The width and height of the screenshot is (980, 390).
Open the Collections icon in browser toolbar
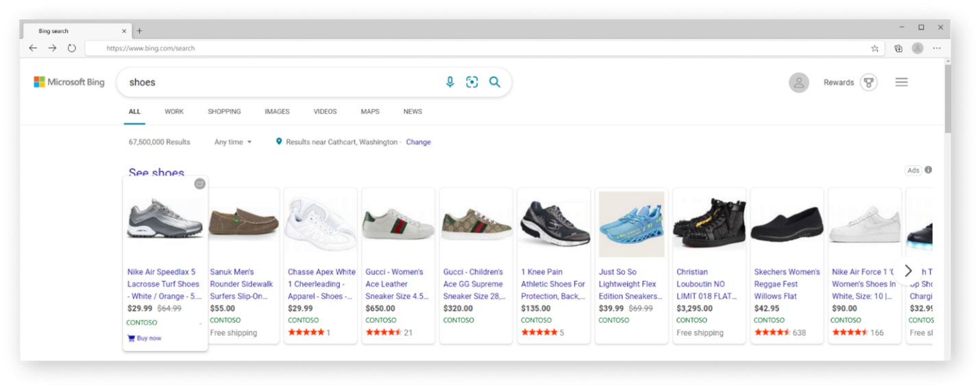898,49
